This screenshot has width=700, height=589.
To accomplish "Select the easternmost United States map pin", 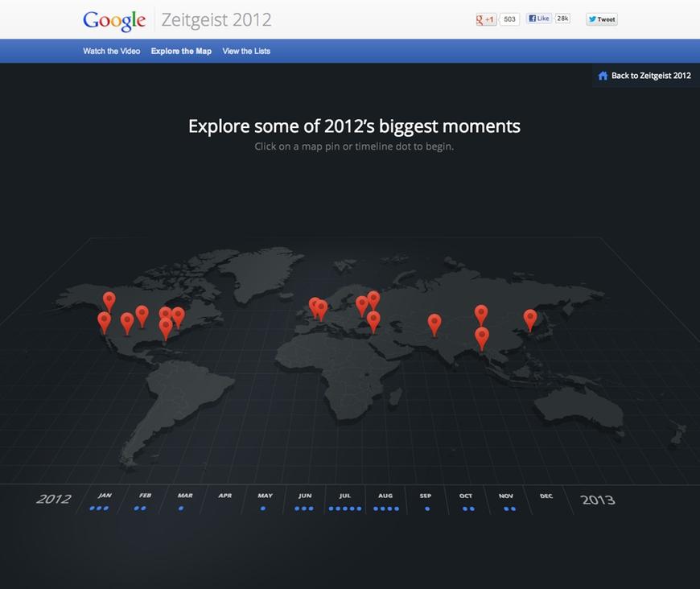I will pyautogui.click(x=178, y=316).
